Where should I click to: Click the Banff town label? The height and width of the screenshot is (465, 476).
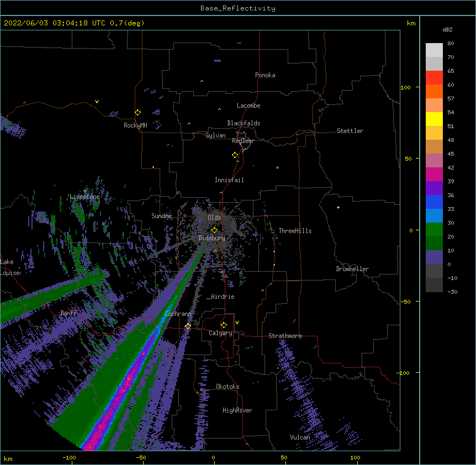coord(68,313)
